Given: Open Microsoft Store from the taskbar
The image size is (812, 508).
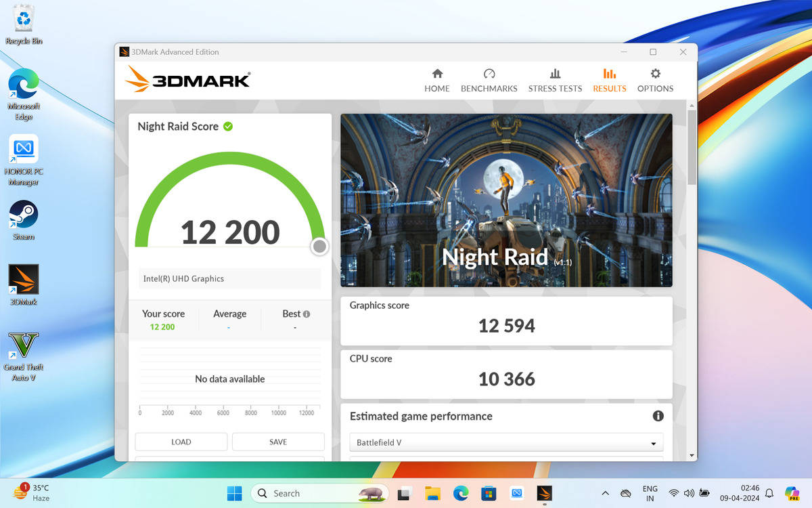Looking at the screenshot, I should [489, 493].
